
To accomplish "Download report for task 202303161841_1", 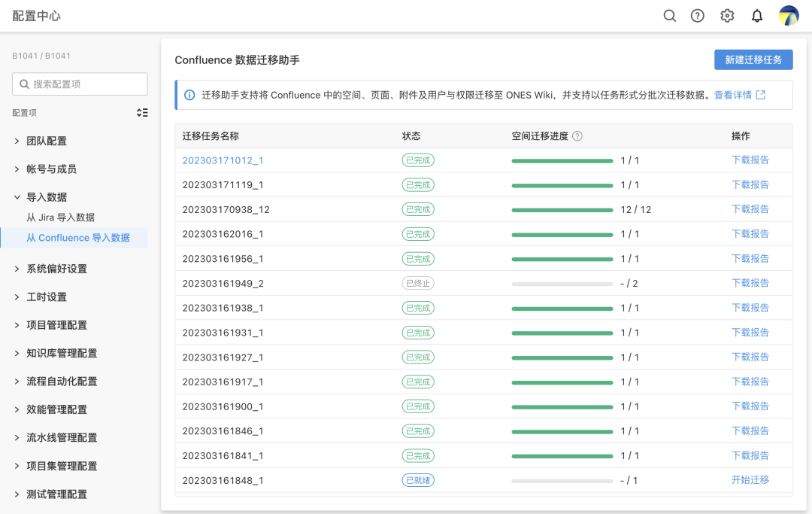I will [750, 456].
